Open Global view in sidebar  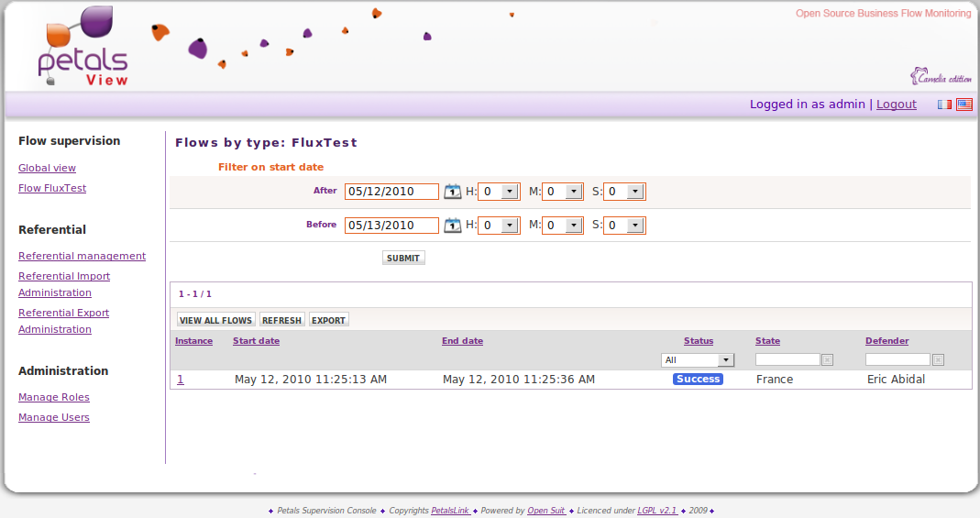click(47, 168)
